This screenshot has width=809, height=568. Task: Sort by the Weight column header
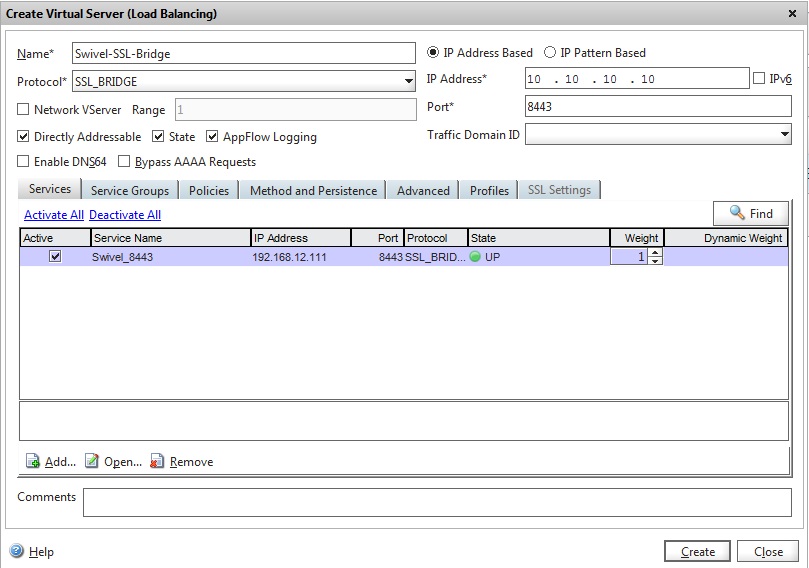coord(637,238)
